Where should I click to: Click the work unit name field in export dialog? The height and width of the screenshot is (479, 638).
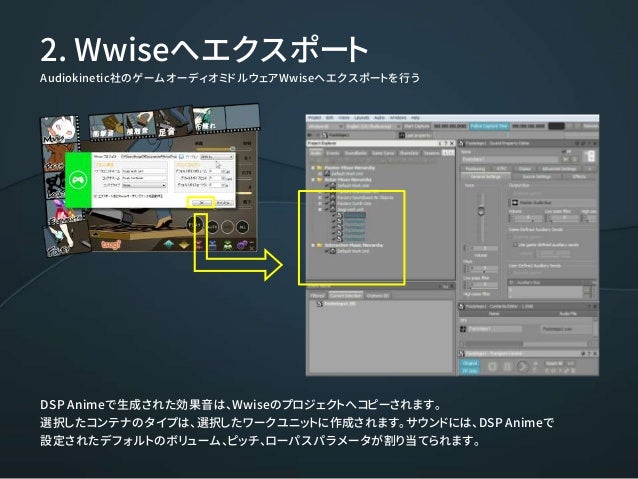coord(144,171)
